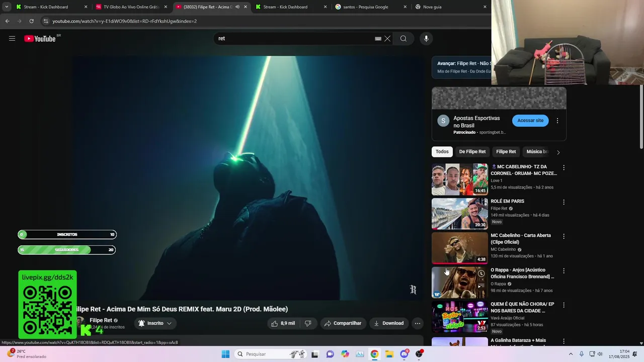Open options menu for O Rappa Anjos
Viewport: 644px width, 362px height.
point(563,271)
